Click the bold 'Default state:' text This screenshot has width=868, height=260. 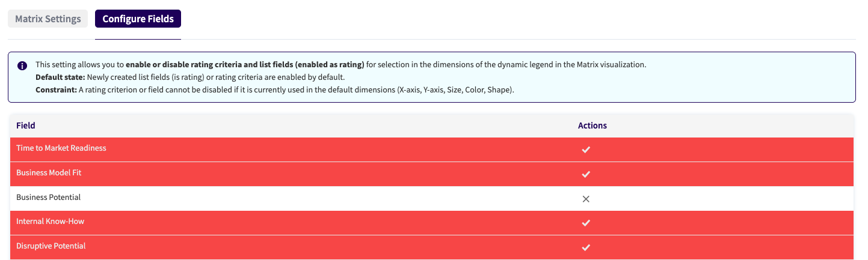pyautogui.click(x=60, y=77)
